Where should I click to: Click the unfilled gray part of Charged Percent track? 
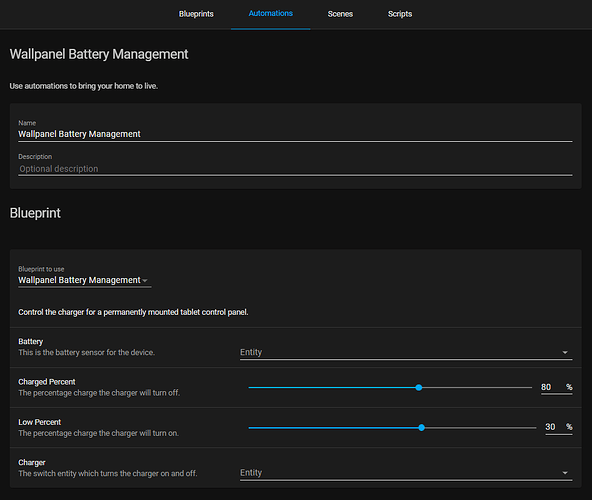(x=477, y=387)
